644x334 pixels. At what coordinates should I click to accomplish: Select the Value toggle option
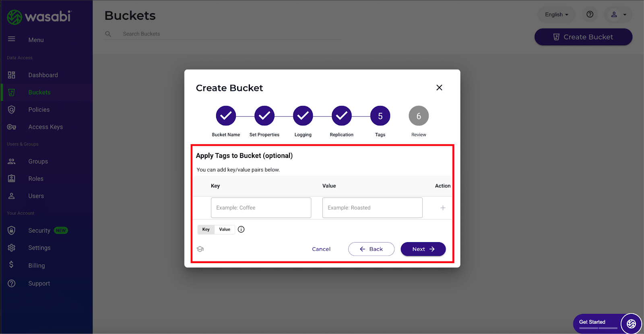[x=225, y=229]
